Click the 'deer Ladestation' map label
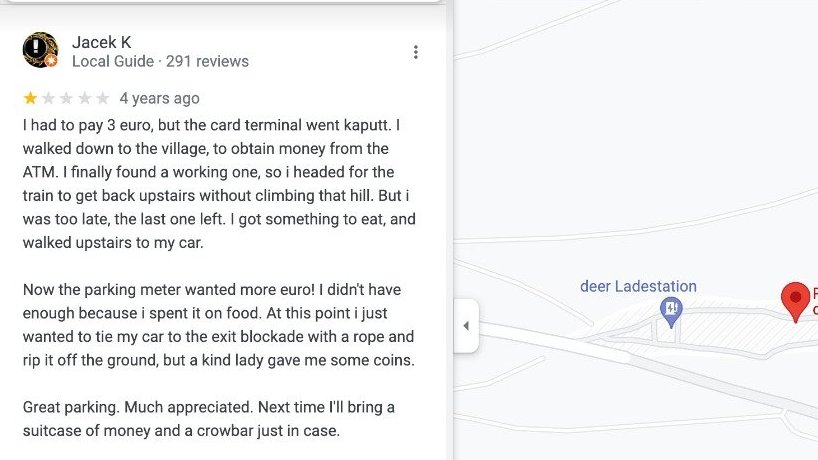 [x=638, y=286]
